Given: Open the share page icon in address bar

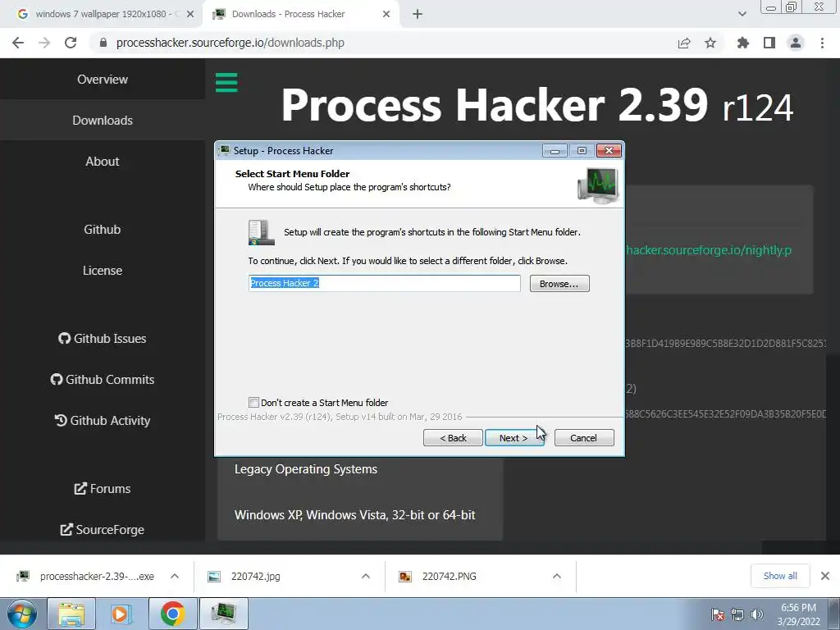Looking at the screenshot, I should [684, 43].
